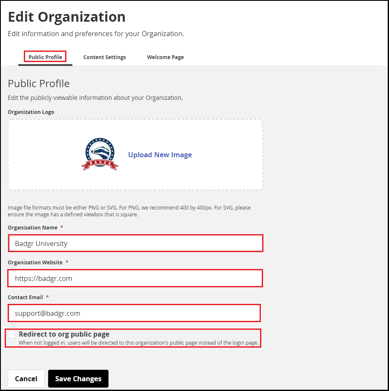The height and width of the screenshot is (391, 389).
Task: Click the Badgr organization logo image
Action: point(100,154)
